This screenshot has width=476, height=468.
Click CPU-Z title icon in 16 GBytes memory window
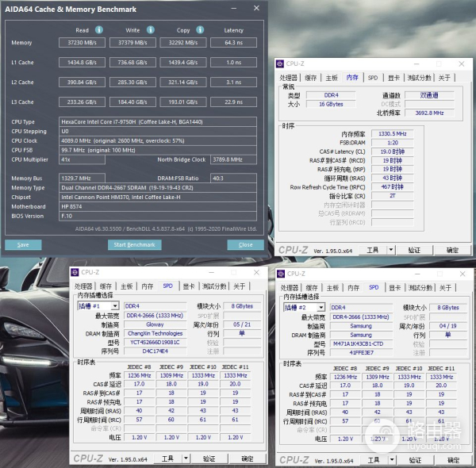pos(281,63)
